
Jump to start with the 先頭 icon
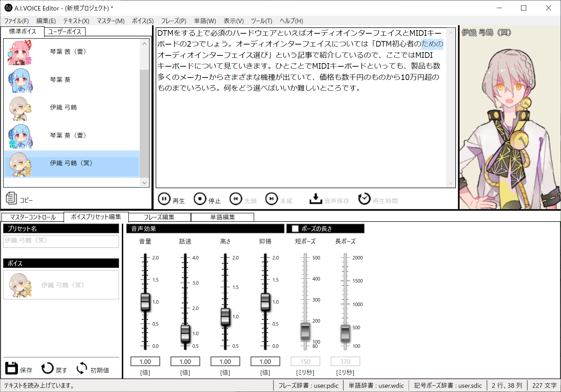click(236, 199)
